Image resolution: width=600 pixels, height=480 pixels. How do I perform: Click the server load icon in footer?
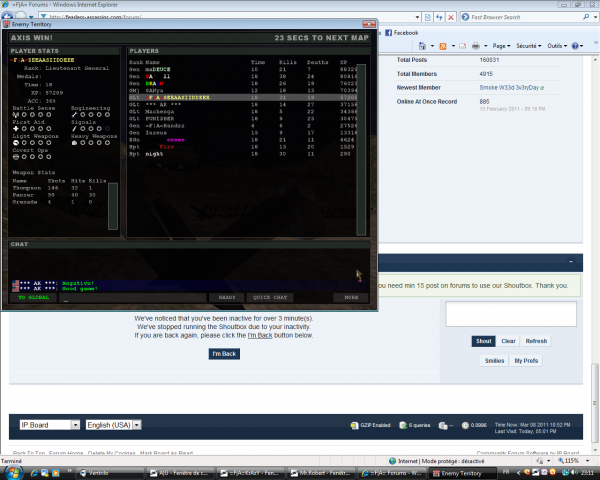pos(443,426)
